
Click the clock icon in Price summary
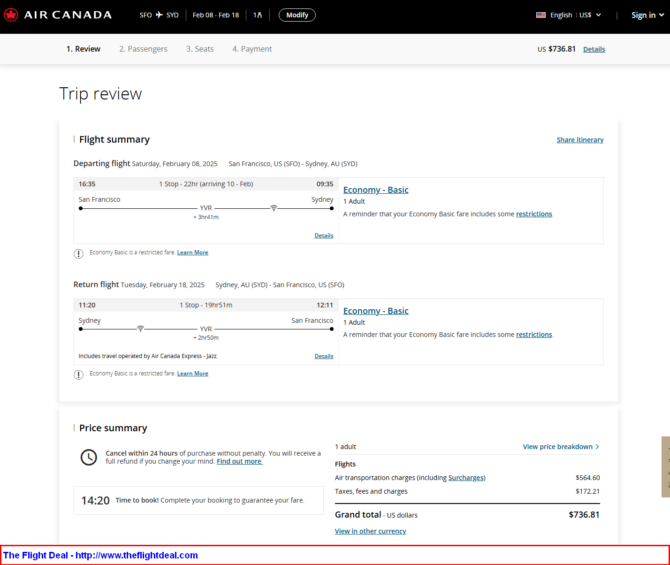tap(89, 457)
